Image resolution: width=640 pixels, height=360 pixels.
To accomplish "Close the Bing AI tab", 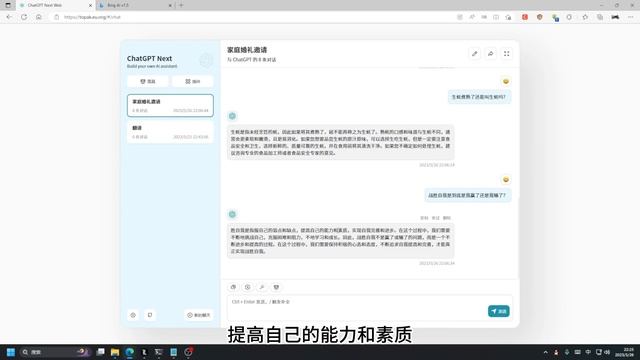I will [170, 5].
